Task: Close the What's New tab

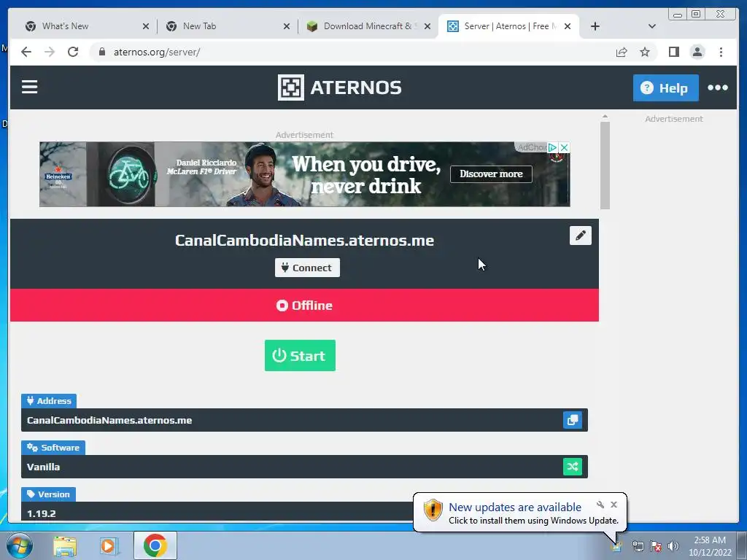Action: click(x=146, y=27)
